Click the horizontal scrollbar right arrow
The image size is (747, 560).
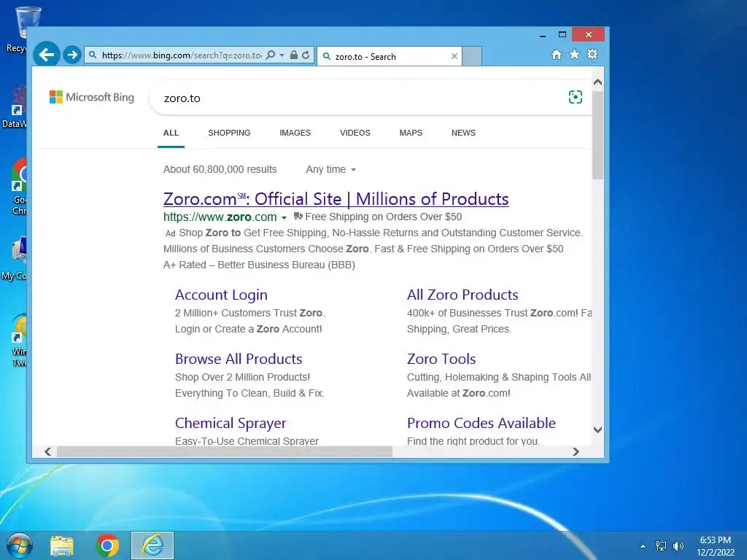[576, 451]
